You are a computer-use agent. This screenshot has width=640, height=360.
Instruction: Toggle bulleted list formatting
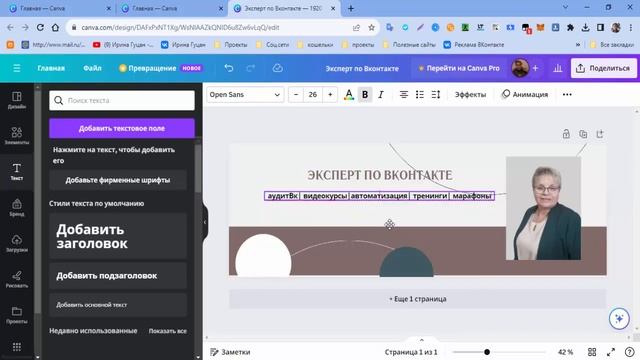pyautogui.click(x=420, y=95)
